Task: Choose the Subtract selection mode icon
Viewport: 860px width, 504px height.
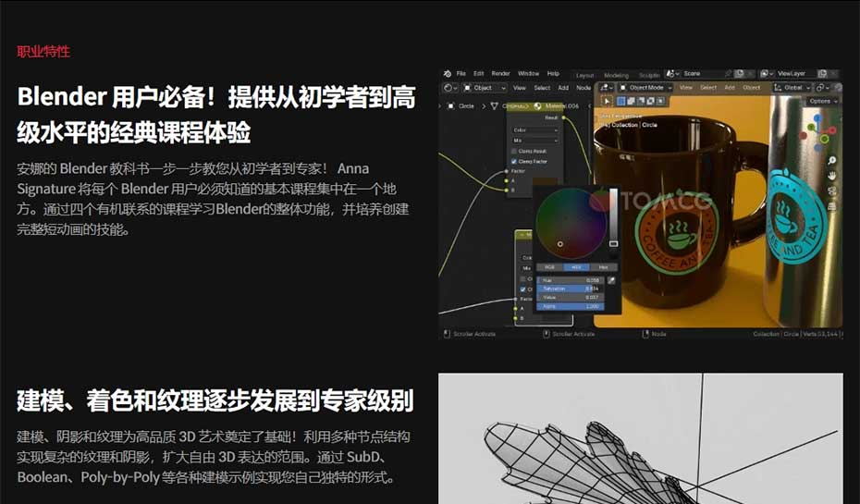Action: [641, 101]
